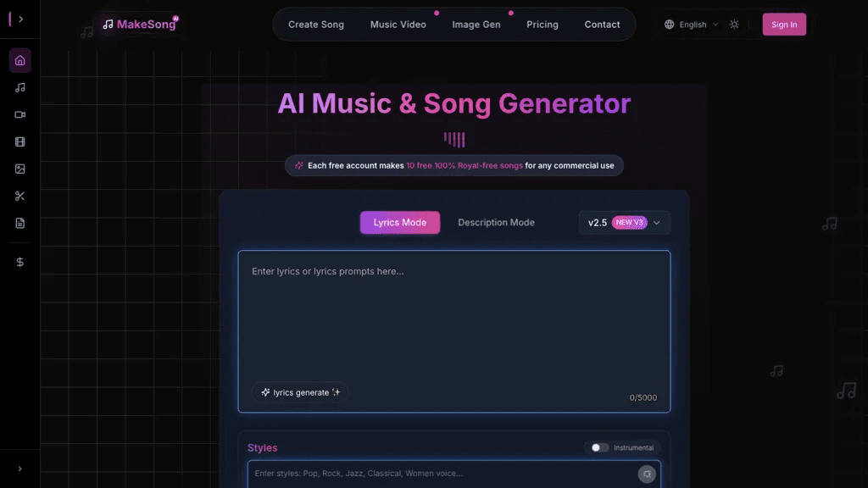The width and height of the screenshot is (868, 488).
Task: Open the v2.5 model version dropdown
Action: [x=624, y=223]
